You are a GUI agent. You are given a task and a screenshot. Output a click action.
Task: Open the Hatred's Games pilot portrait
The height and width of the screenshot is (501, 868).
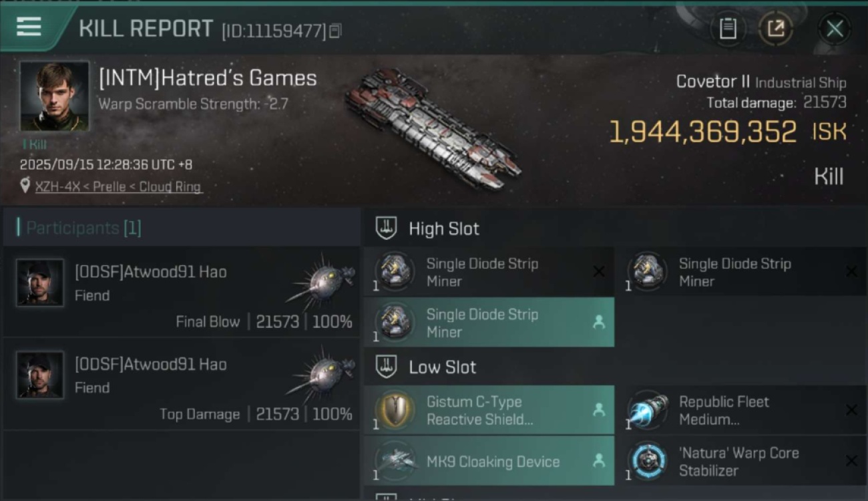coord(54,96)
